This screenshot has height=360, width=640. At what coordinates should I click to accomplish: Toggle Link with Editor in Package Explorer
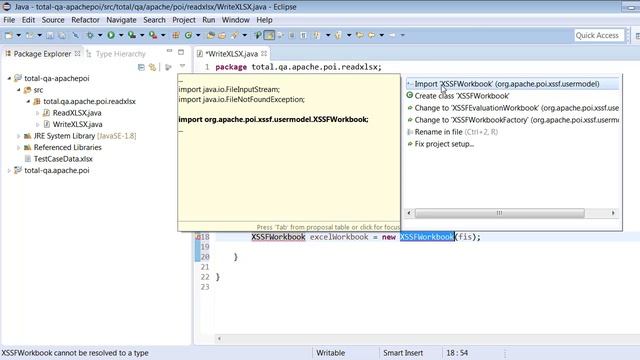pyautogui.click(x=152, y=67)
